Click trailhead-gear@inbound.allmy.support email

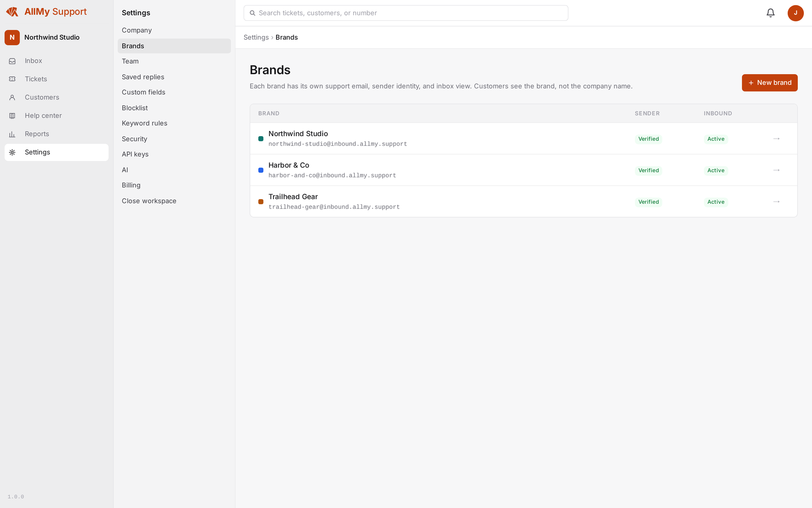[334, 207]
